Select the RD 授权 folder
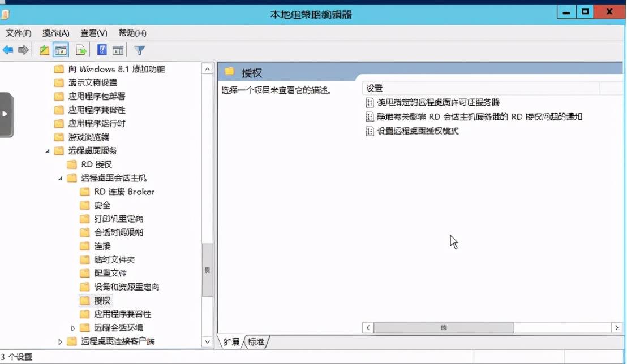Screen dimensions: 627x364 (x=89, y=164)
